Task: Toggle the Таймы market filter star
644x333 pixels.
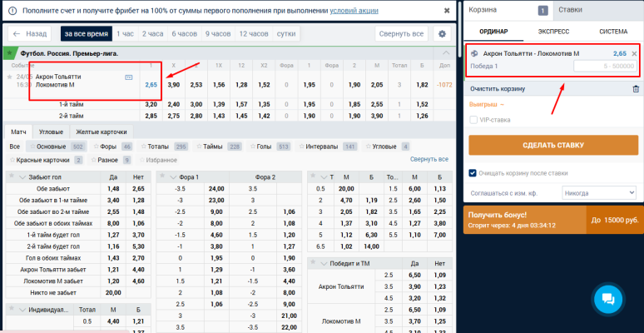Action: pos(199,147)
